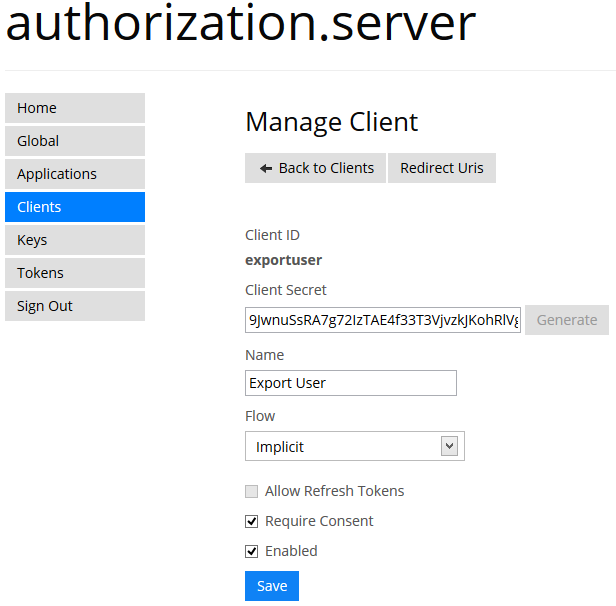This screenshot has width=616, height=606.
Task: Disable the client via Enabled checkbox
Action: 252,551
